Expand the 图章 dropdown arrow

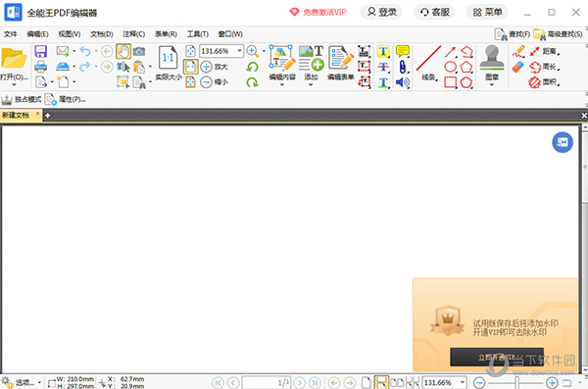click(x=492, y=85)
